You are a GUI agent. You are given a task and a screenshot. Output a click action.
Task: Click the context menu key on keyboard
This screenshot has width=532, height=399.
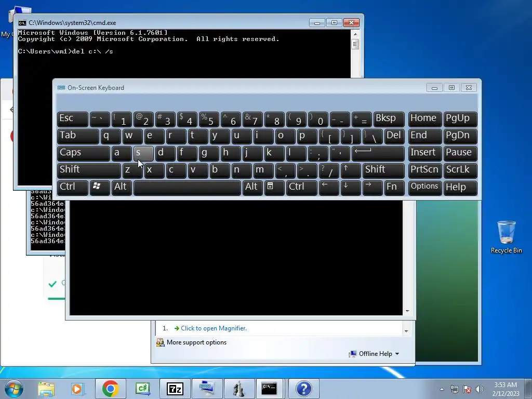click(274, 188)
